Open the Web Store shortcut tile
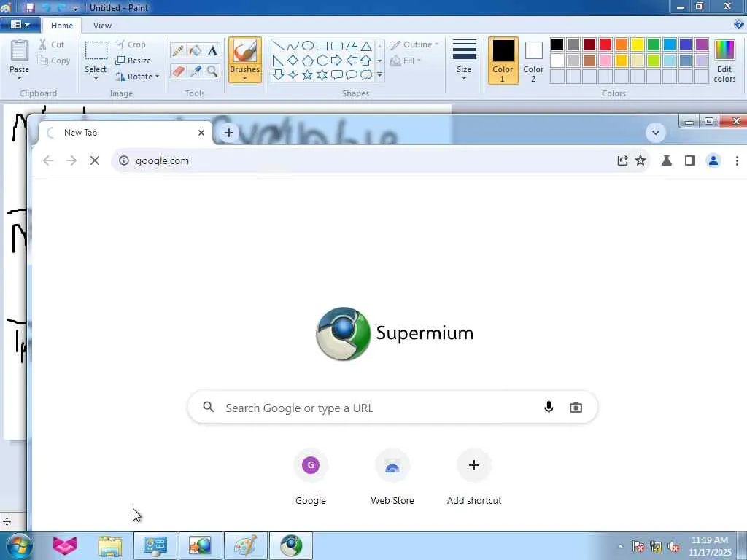 tap(392, 478)
